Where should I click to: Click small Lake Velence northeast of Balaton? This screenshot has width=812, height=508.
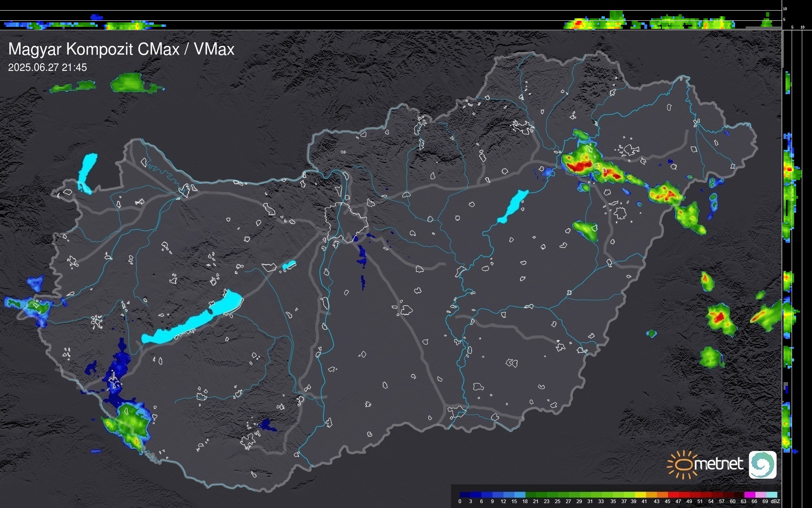289,265
